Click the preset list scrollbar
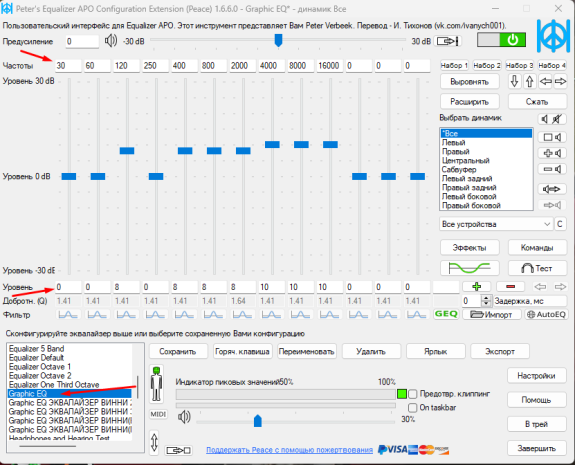Screen dimensions: 575x465 click(x=138, y=387)
